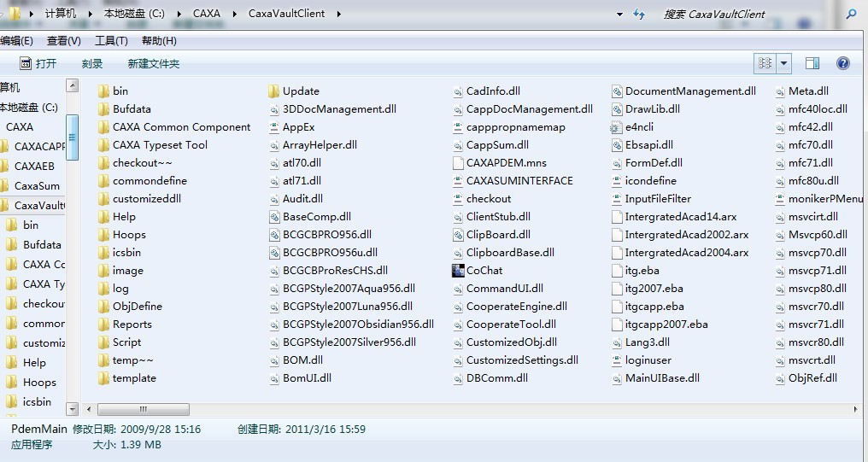The width and height of the screenshot is (868, 462).
Task: Click the change view icon button
Action: coord(765,64)
